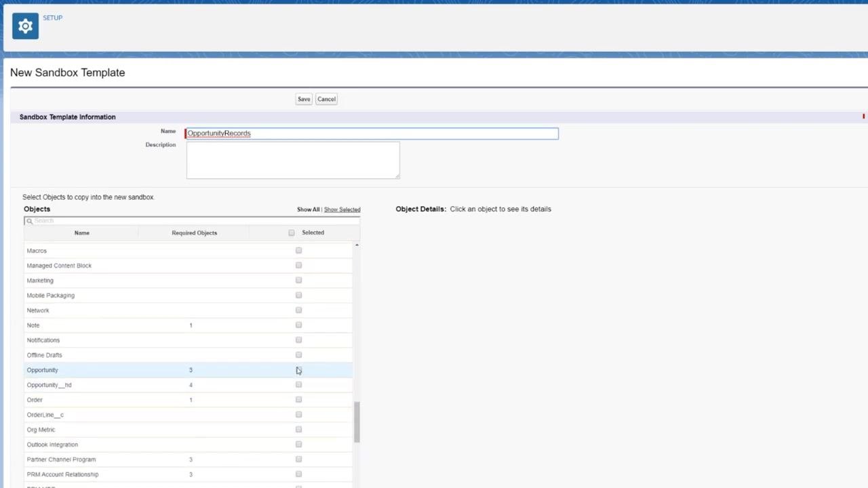This screenshot has width=868, height=488.
Task: Click the objects list scrollbar thumb
Action: [357, 422]
